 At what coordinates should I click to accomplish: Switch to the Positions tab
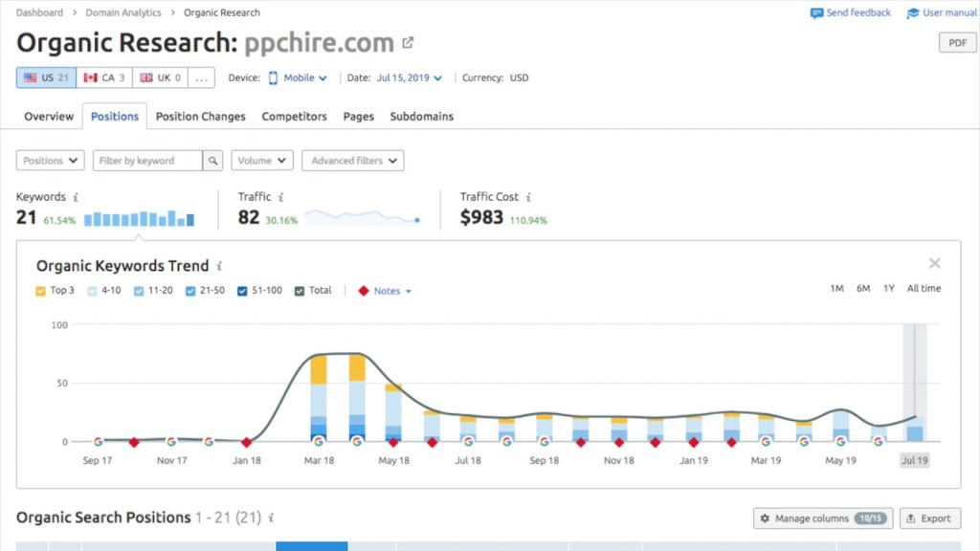[115, 116]
